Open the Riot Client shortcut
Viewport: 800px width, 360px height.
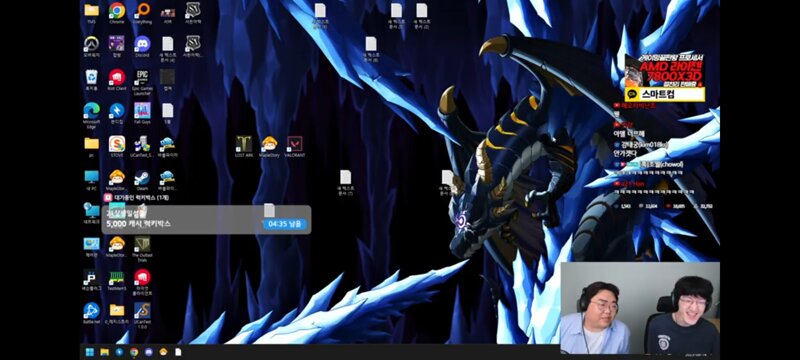tap(117, 79)
